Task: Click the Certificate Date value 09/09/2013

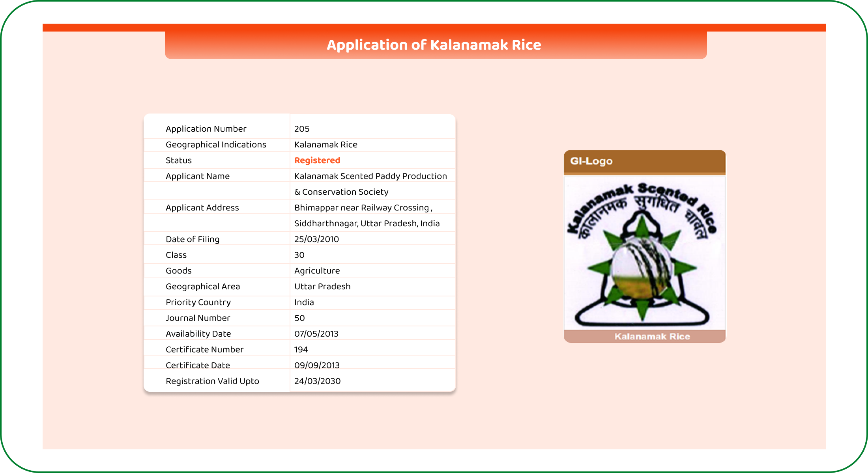Action: pos(317,365)
